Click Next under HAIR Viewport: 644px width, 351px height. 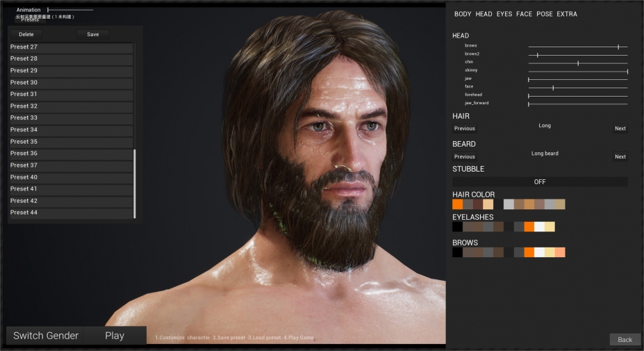point(620,129)
